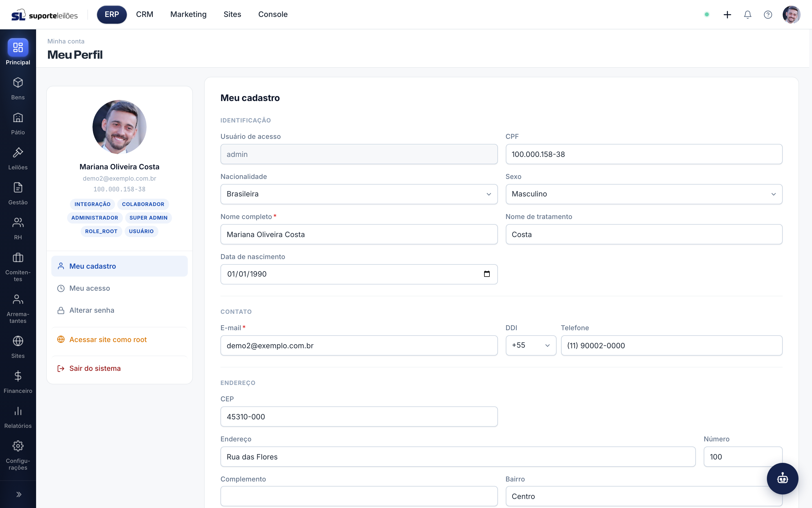The image size is (812, 508).
Task: Click the Nome completo field
Action: (359, 235)
